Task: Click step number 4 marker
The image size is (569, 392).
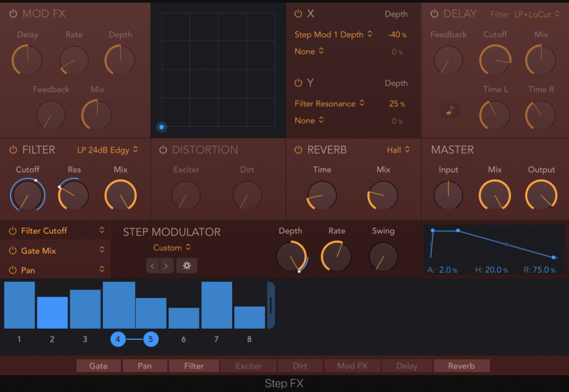Action: pos(118,339)
